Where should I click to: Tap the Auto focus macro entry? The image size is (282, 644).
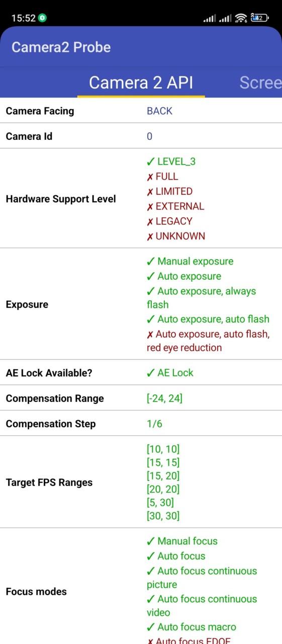coord(191,627)
